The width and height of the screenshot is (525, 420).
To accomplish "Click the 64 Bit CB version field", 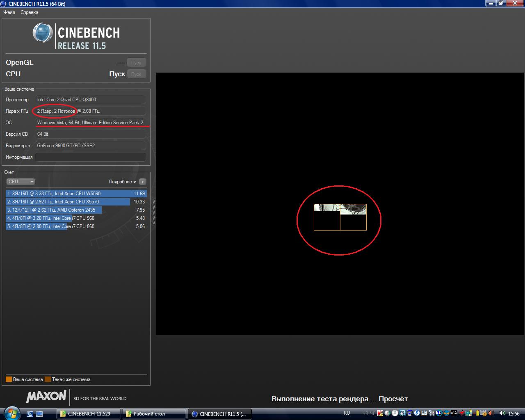I will click(x=90, y=134).
